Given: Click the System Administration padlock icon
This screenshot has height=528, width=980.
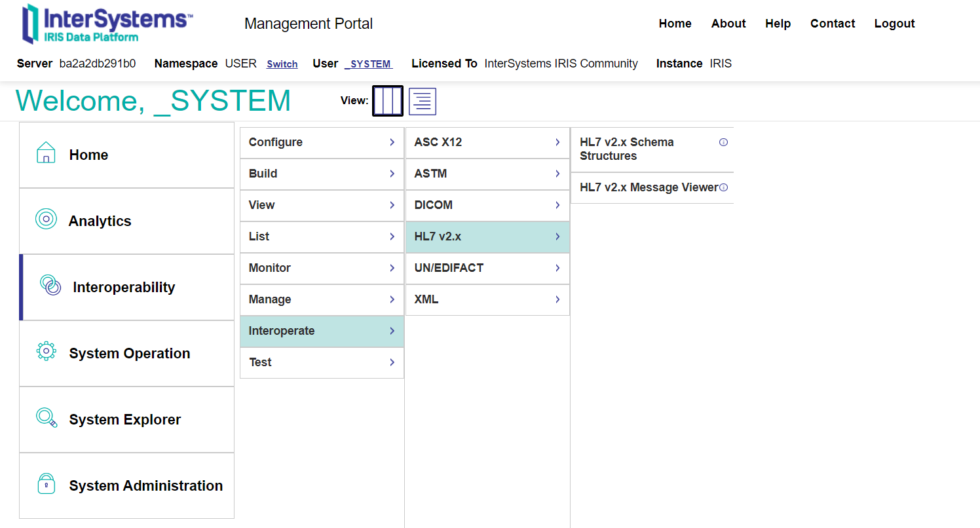Looking at the screenshot, I should 46,483.
